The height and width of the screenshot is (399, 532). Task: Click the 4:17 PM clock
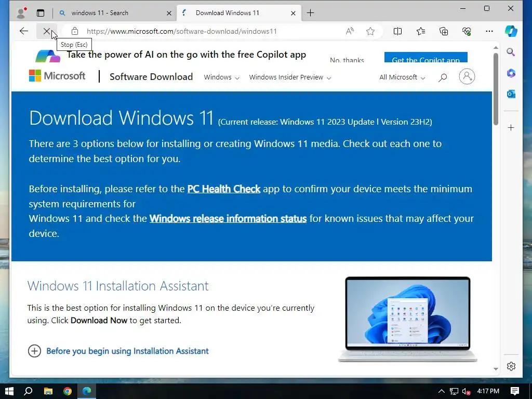pos(488,391)
